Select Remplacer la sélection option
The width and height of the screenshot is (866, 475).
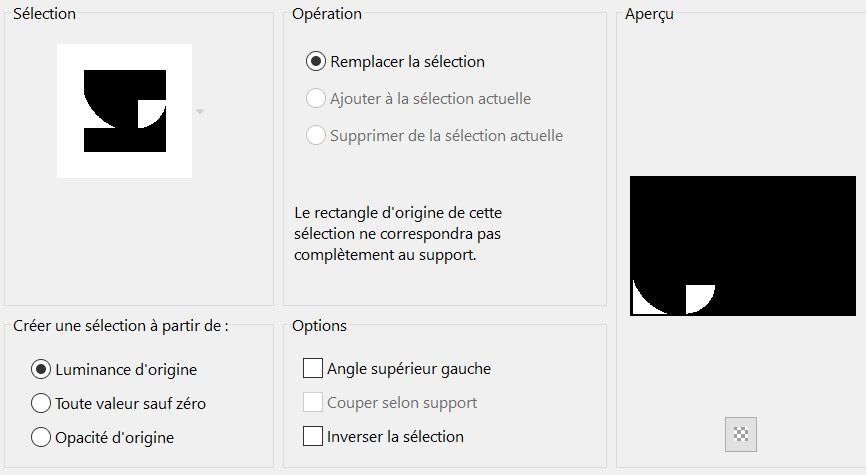point(316,62)
